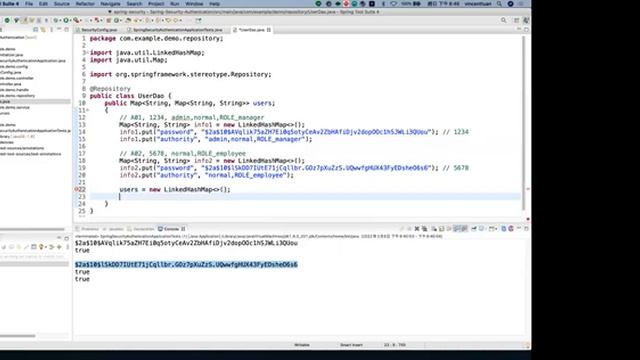Click the green Run toolbar icon

tap(66, 20)
